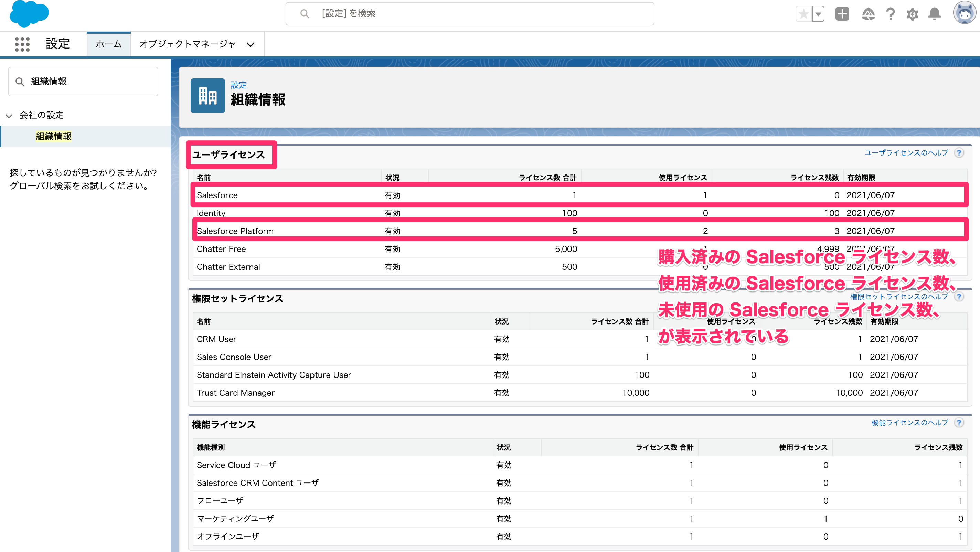The image size is (980, 552).
Task: Click the Salesforce license row name
Action: (217, 195)
